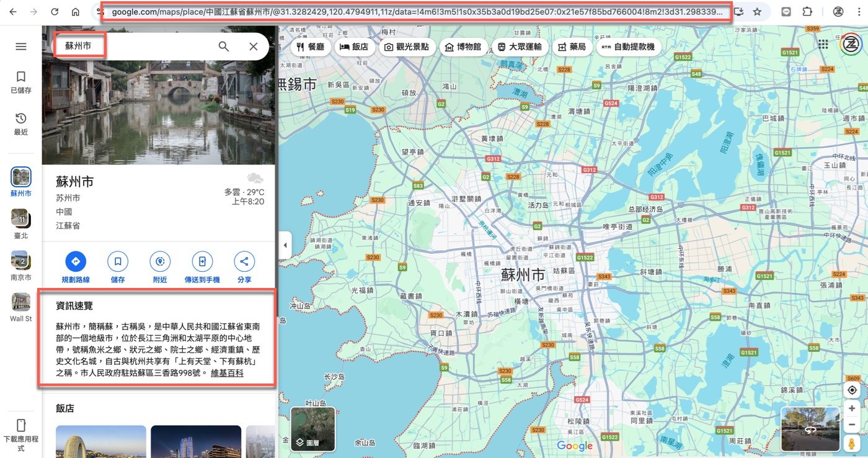Click the 附近 nearby icon
The width and height of the screenshot is (868, 458).
coord(160,261)
